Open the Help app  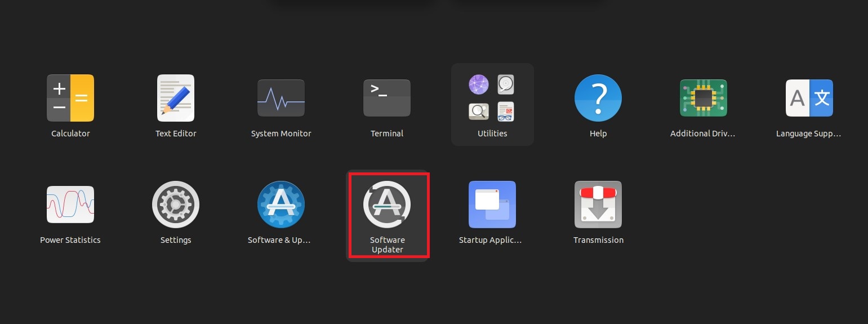(x=598, y=98)
